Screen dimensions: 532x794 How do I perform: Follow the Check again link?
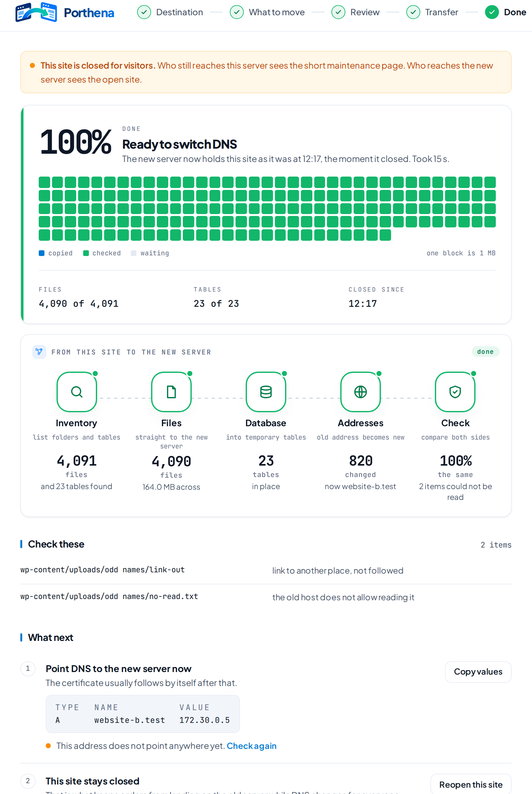[251, 746]
